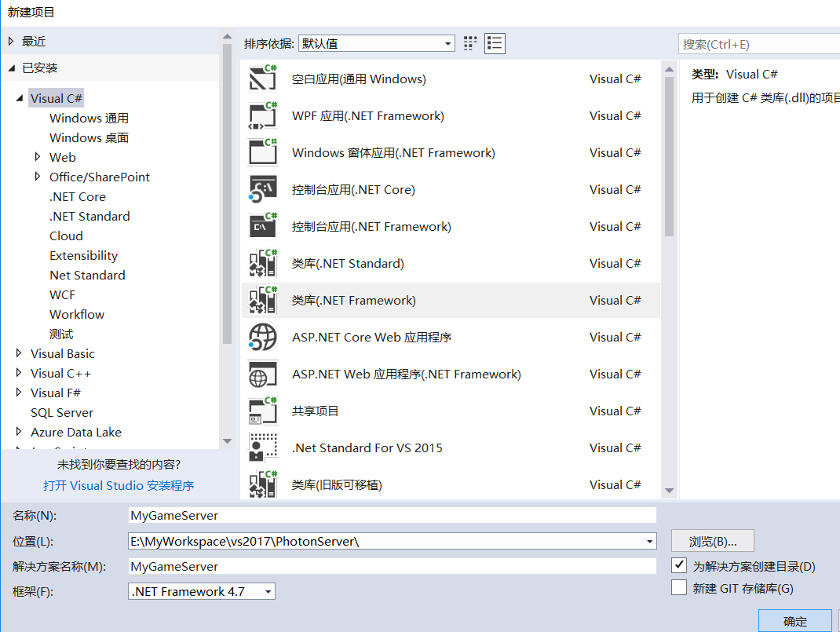
Task: Expand the Visual C++ tree node
Action: (x=19, y=373)
